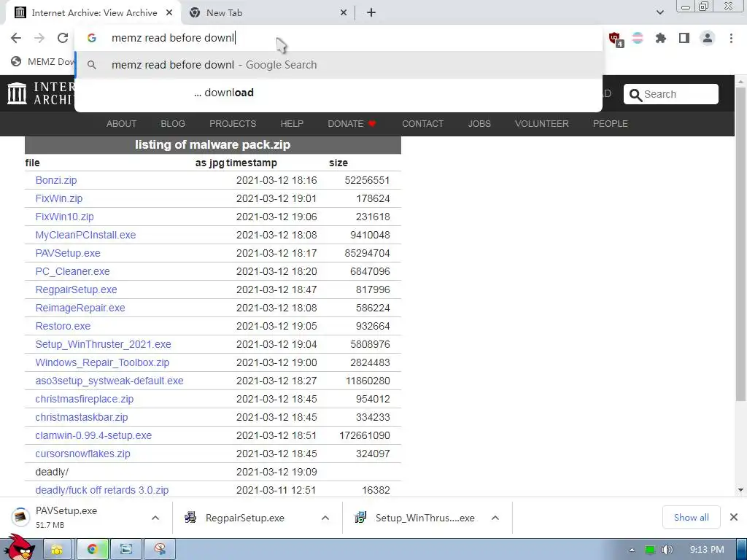Click the PC_Cleaner.exe link
This screenshot has height=560, width=747.
click(x=72, y=271)
